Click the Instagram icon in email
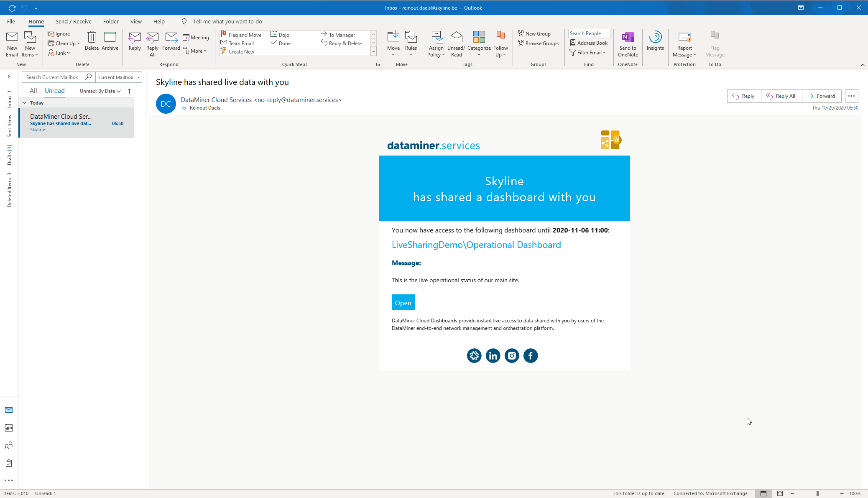 coord(512,356)
